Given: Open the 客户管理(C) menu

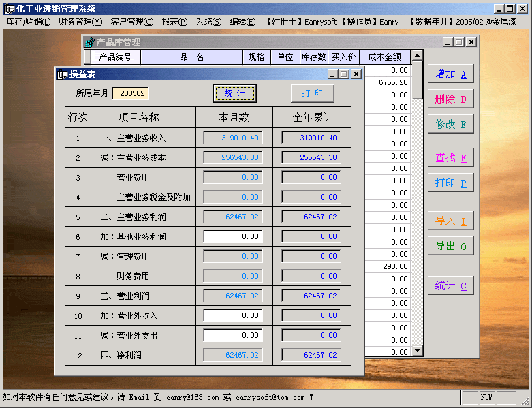Looking at the screenshot, I should (x=131, y=22).
